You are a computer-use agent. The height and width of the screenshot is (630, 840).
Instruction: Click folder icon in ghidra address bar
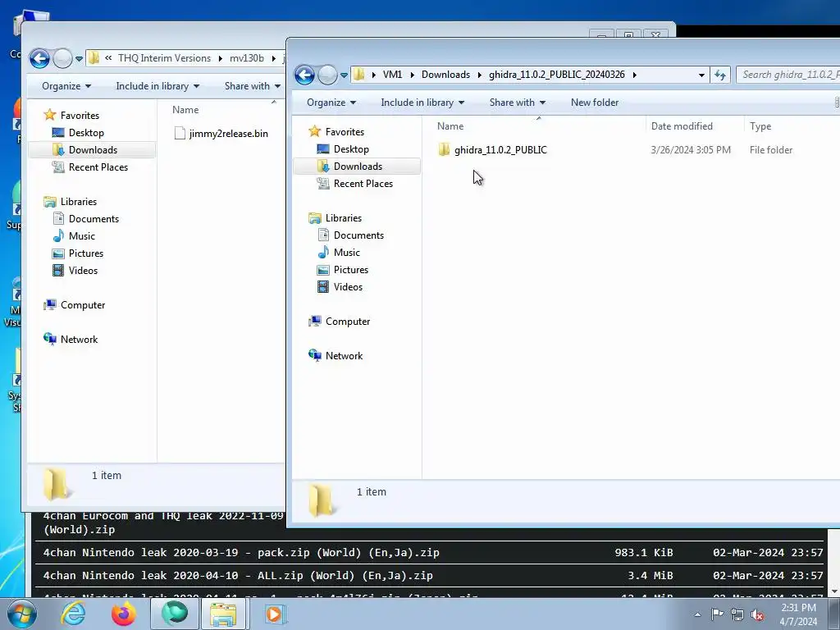click(359, 75)
